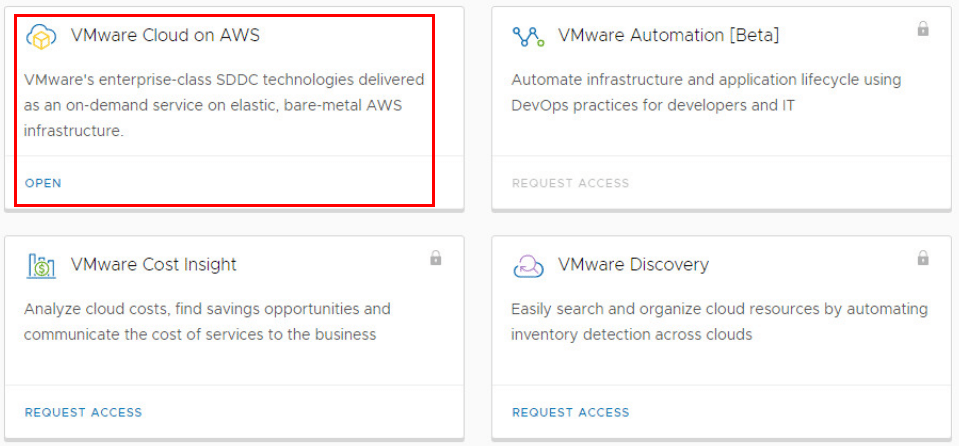
Task: Click the VMware Discovery cloud icon
Action: coord(528,266)
